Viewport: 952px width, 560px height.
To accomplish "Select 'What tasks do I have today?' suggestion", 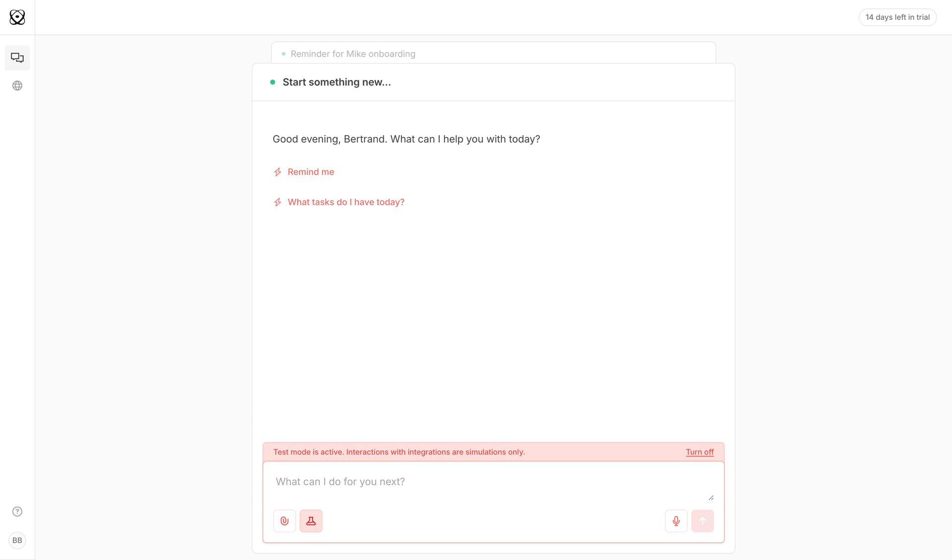I will coord(346,202).
